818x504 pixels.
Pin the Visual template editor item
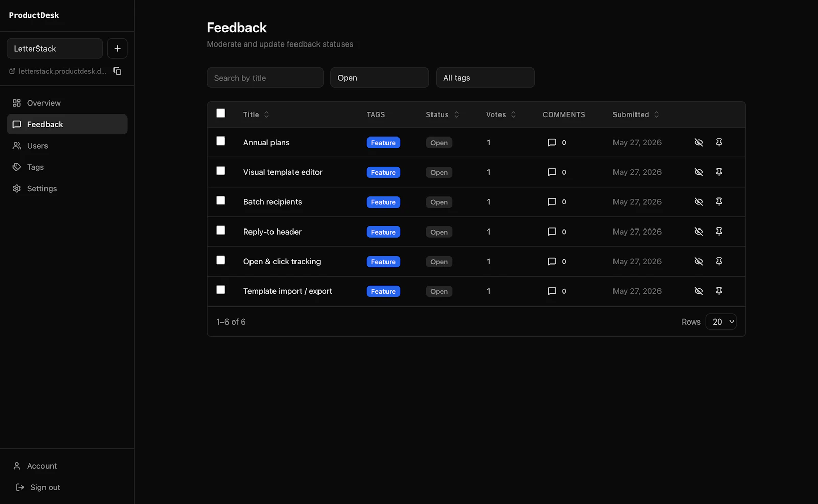pyautogui.click(x=719, y=172)
